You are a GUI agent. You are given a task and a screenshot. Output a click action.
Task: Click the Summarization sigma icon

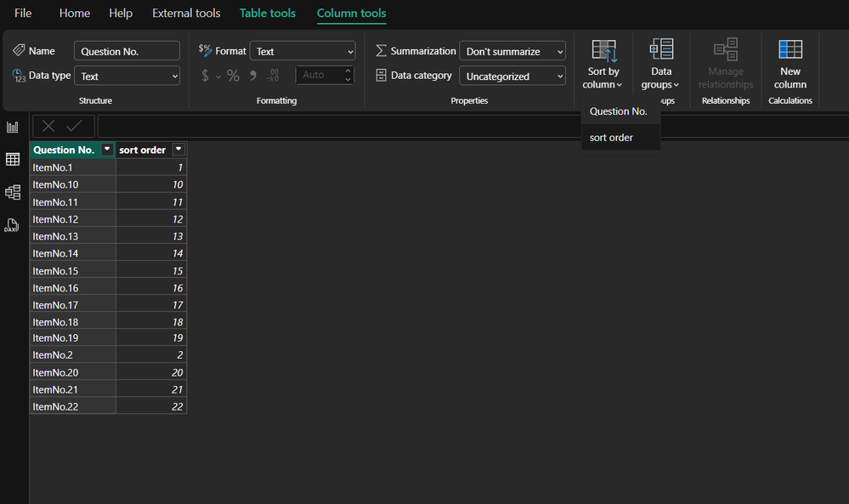tap(382, 50)
